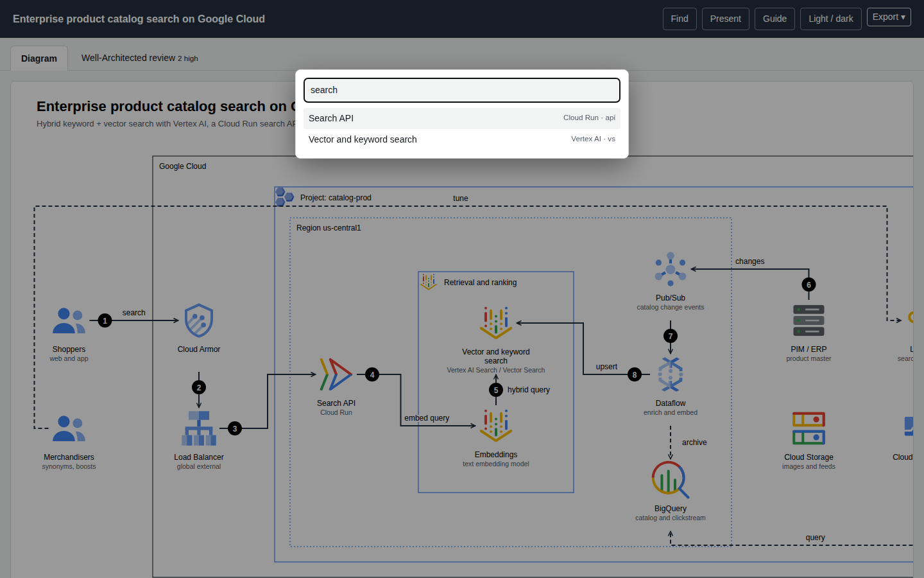
Task: Click the 'enrich and embed' caption
Action: [x=671, y=413]
